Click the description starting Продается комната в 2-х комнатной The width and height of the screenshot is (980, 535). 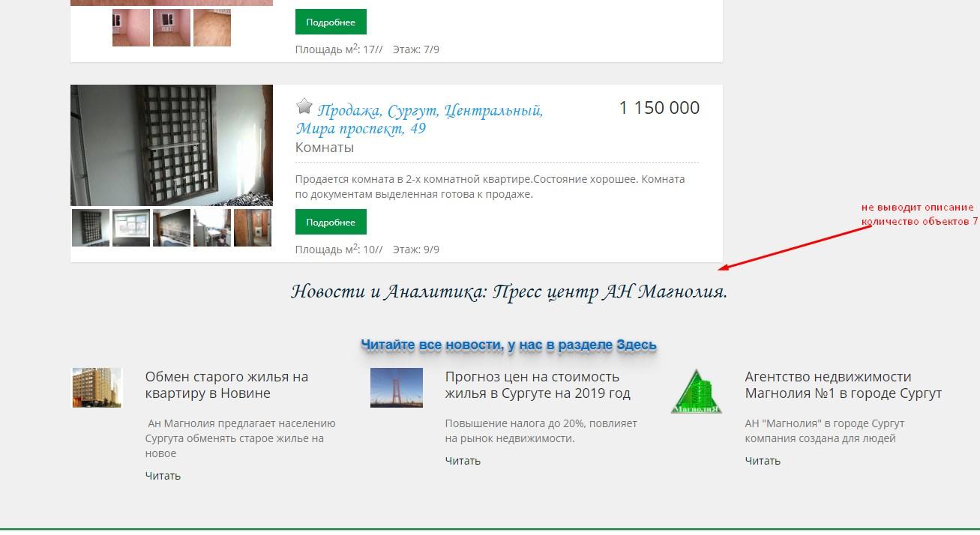tap(490, 187)
